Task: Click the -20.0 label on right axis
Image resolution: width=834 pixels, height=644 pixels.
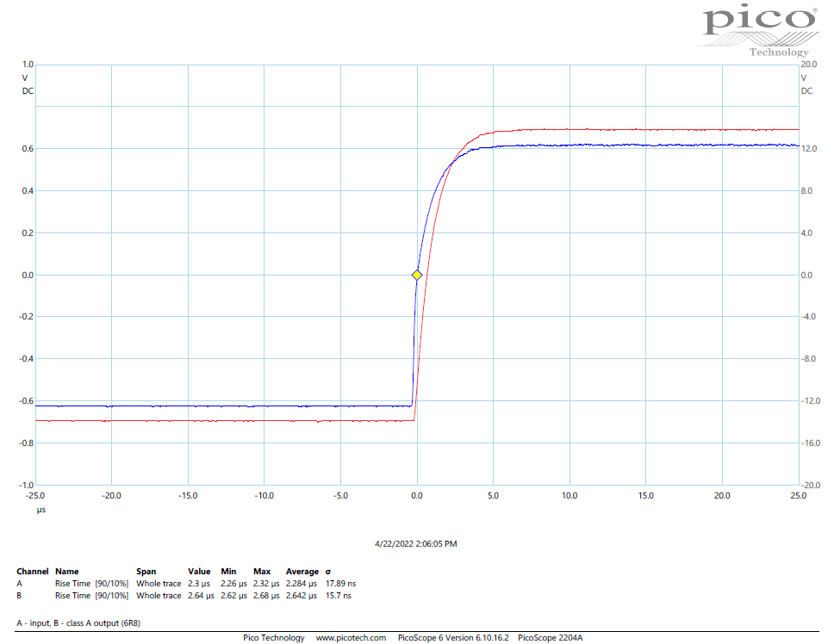Action: (x=810, y=485)
